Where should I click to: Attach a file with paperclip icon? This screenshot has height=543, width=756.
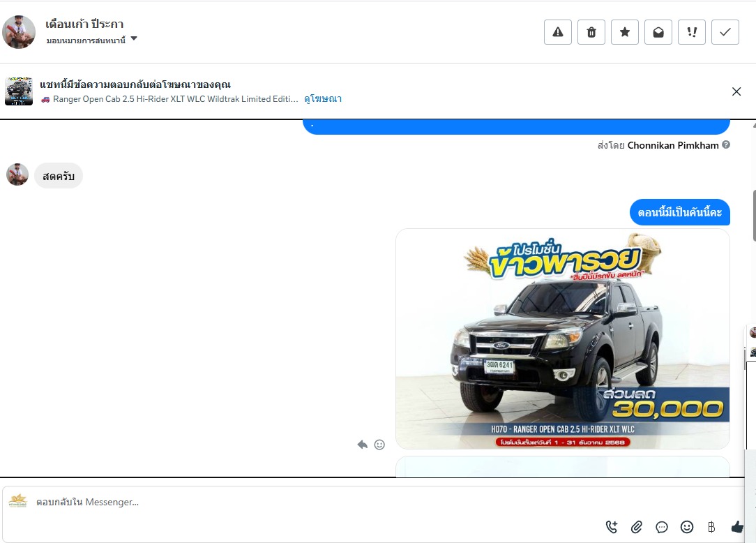coord(637,527)
